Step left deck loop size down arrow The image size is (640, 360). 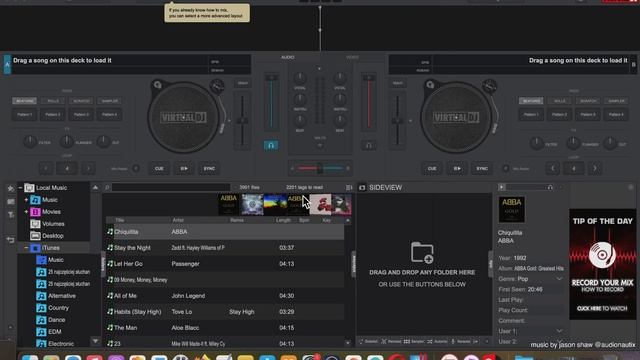[x=46, y=168]
